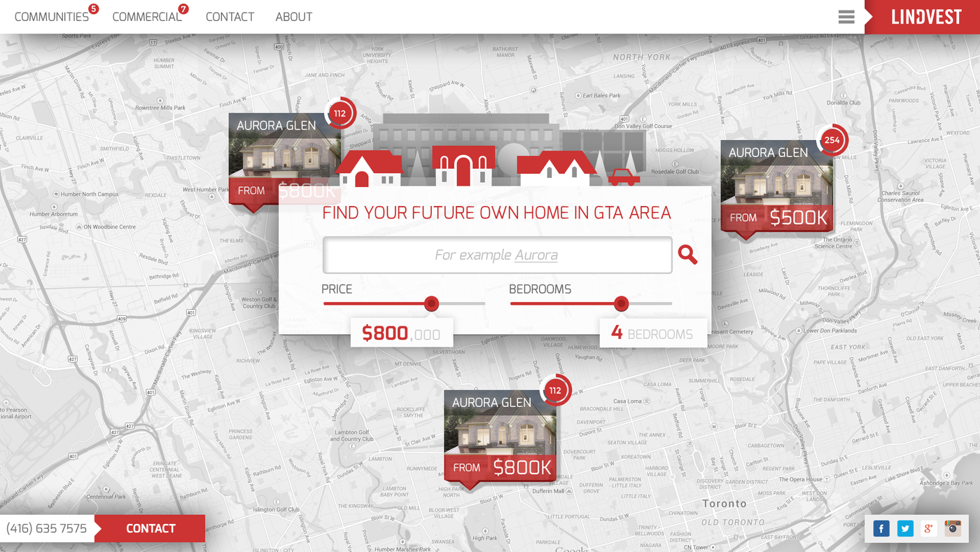Click the 254 listings badge near Aurora Glen

click(x=832, y=139)
